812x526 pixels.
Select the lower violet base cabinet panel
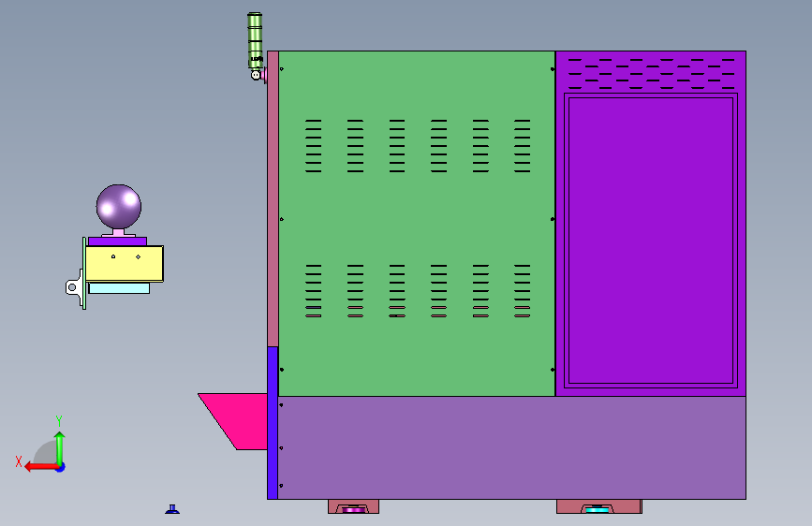tap(511, 447)
